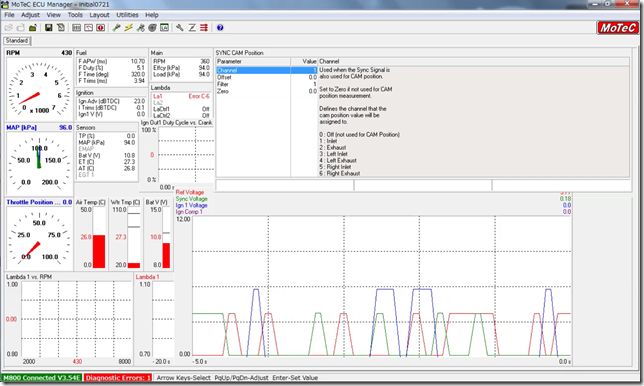Click the Lambda 1 vs. RPM chart
Image resolution: width=644 pixels, height=386 pixels.
pos(76,319)
